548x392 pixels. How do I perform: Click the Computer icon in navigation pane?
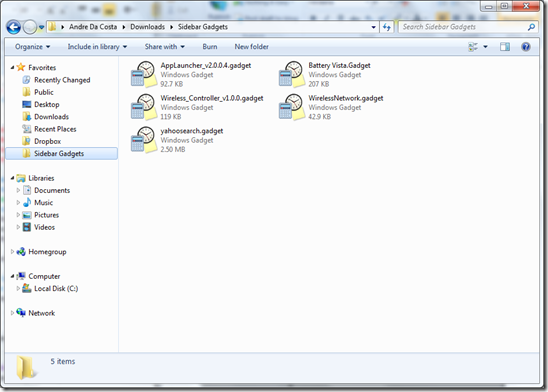pyautogui.click(x=21, y=276)
